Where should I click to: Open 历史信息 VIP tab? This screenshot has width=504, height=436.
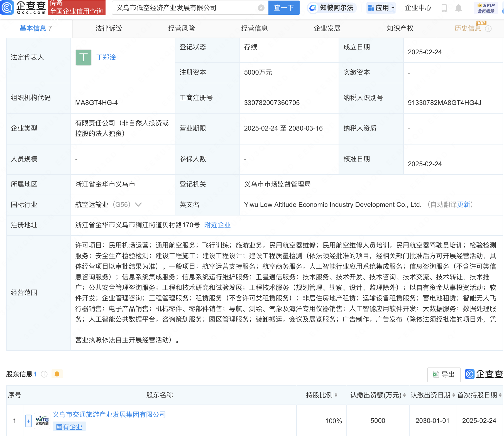point(468,28)
